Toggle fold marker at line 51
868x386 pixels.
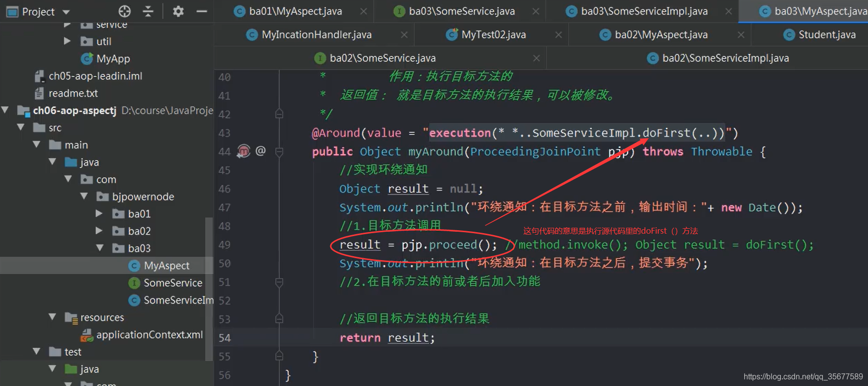point(279,282)
